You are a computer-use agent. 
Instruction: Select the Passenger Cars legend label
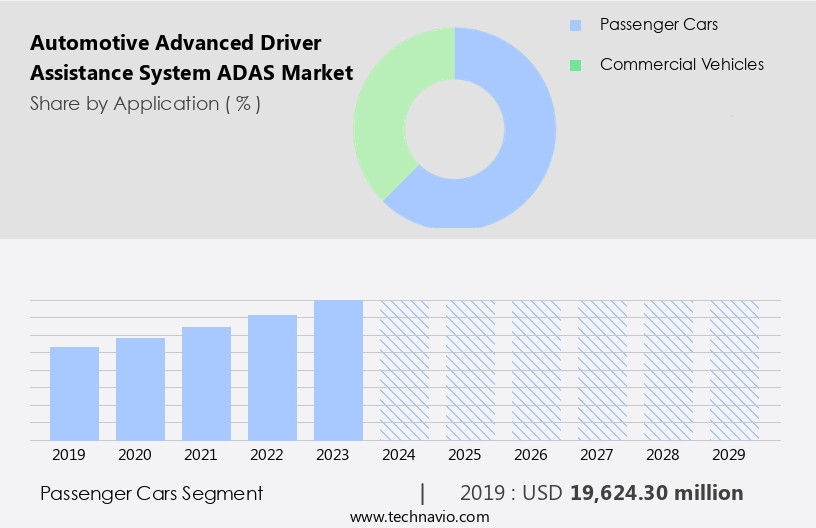point(658,24)
